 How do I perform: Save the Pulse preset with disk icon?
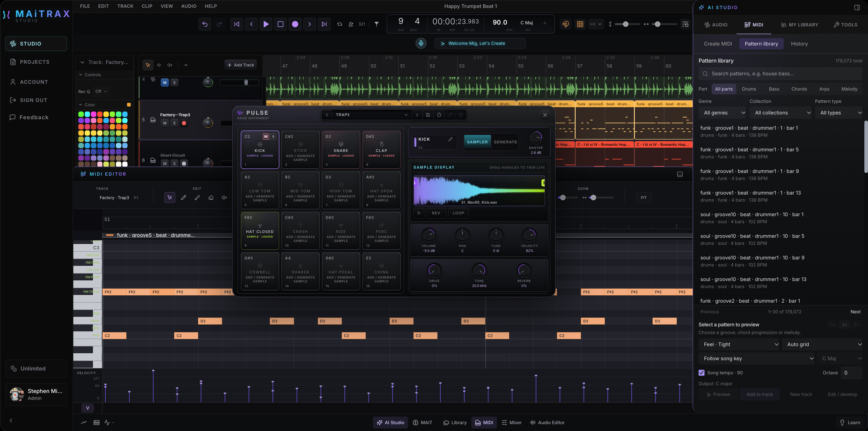[428, 115]
